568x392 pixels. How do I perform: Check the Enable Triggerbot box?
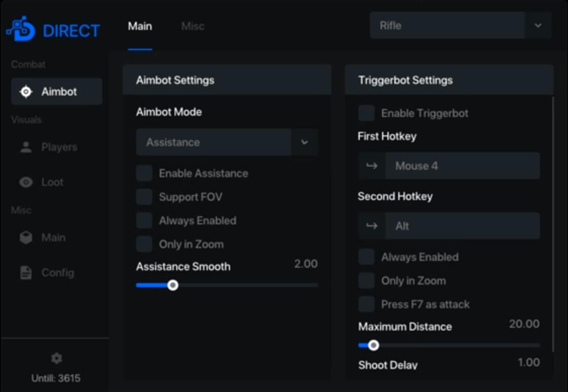tap(366, 113)
